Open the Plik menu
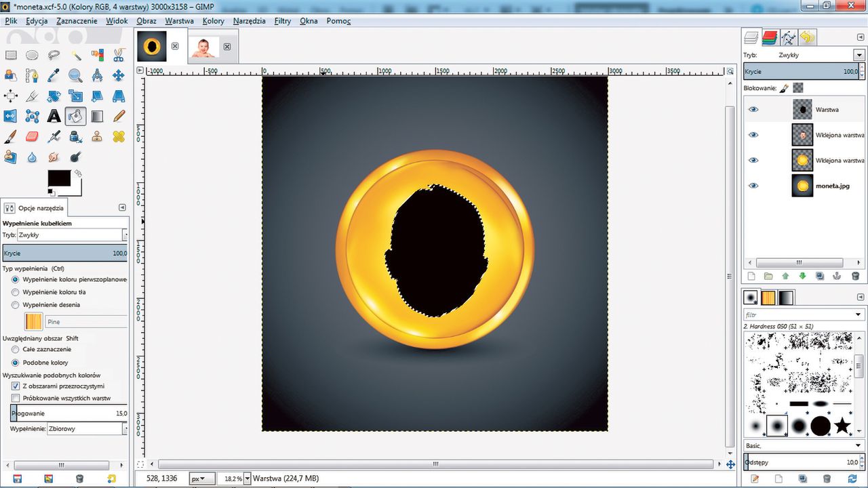The width and height of the screenshot is (868, 488). [11, 21]
